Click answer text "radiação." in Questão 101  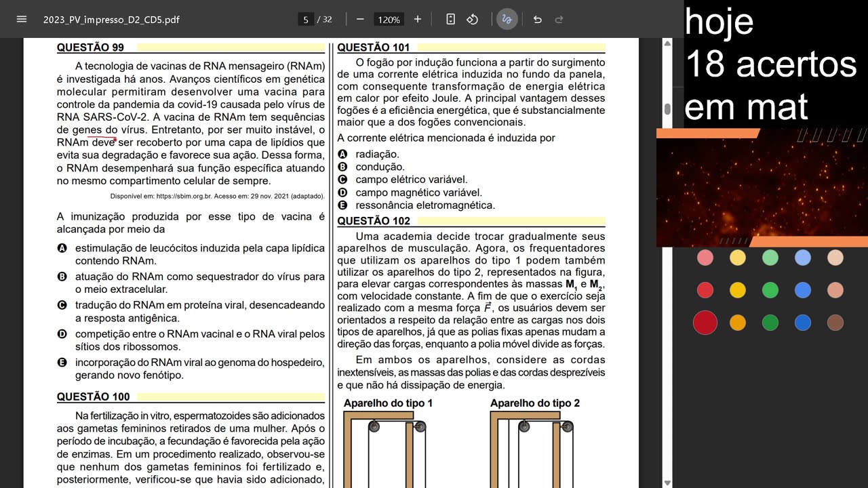pyautogui.click(x=377, y=155)
